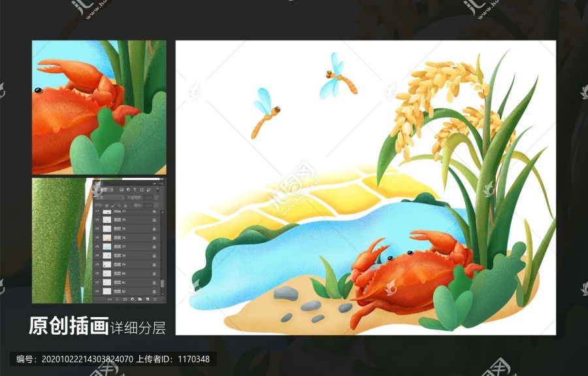Delete layer trash icon
588x376 pixels.
[155, 299]
